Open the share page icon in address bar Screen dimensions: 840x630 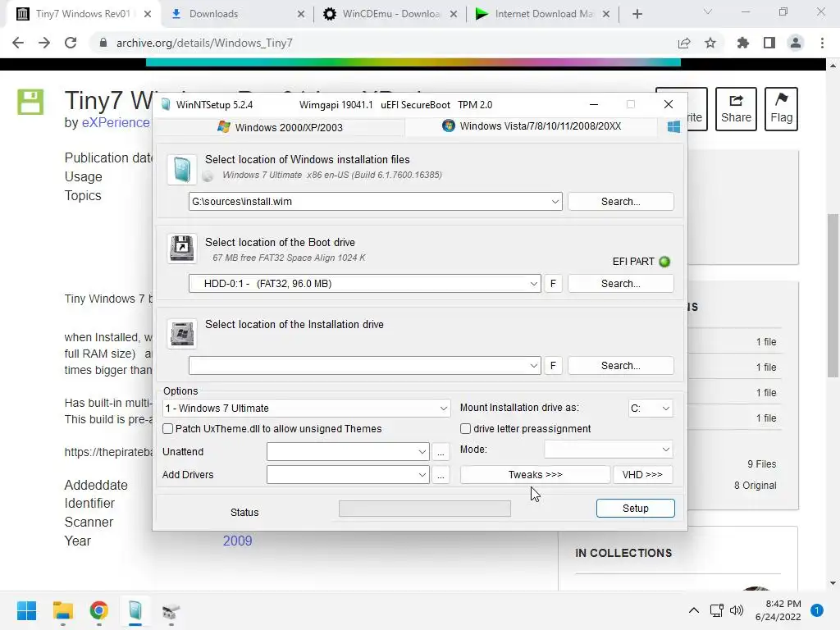pos(684,43)
